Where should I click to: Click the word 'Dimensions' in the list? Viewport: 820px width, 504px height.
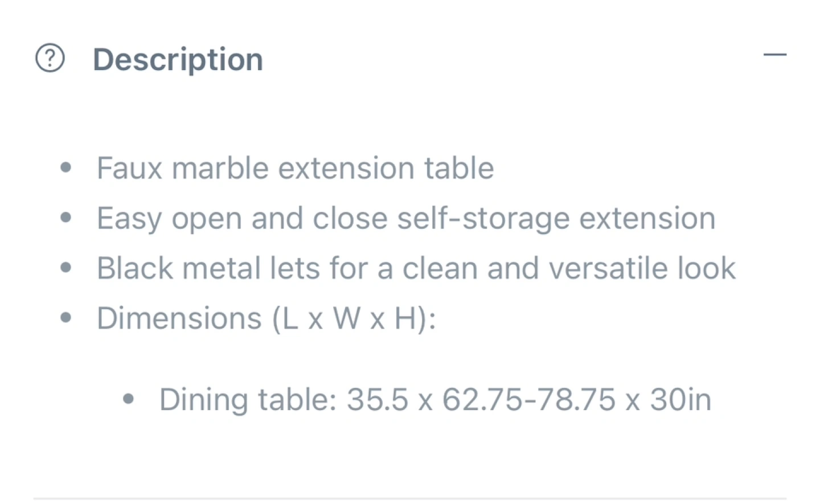[179, 318]
